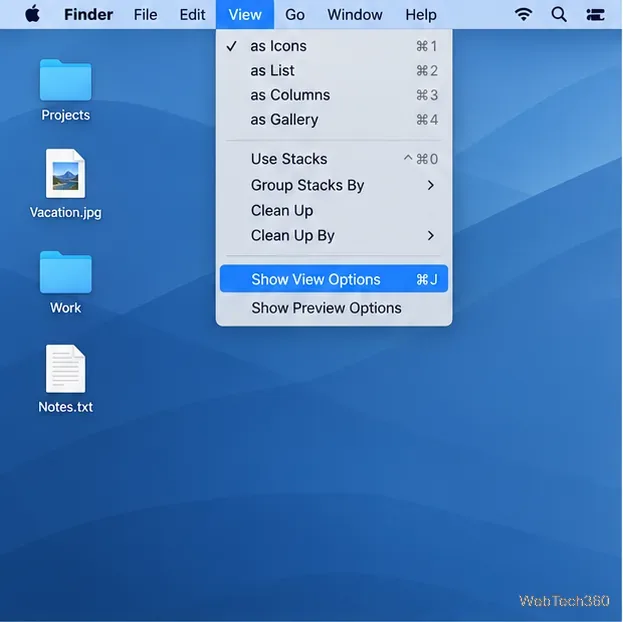
Task: Choose the checked 'as Icons' view option
Action: pyautogui.click(x=334, y=46)
